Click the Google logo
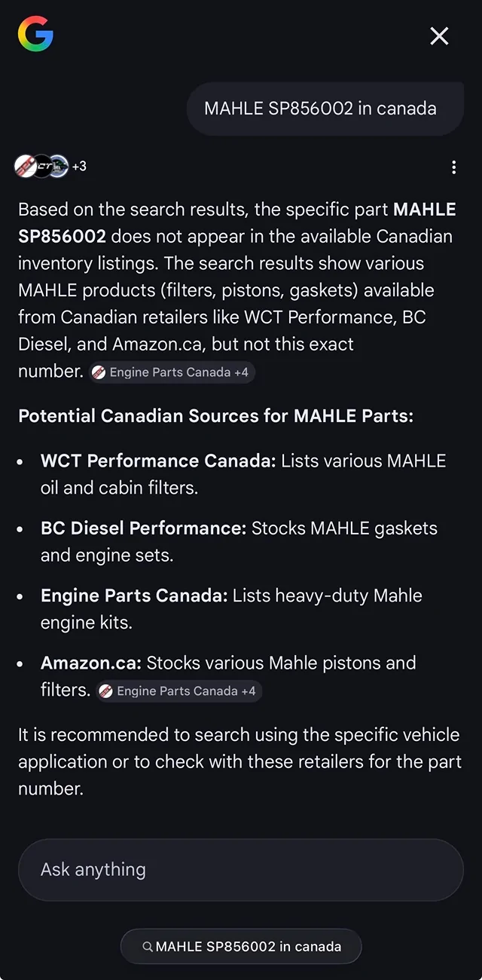The image size is (482, 980). (x=34, y=34)
